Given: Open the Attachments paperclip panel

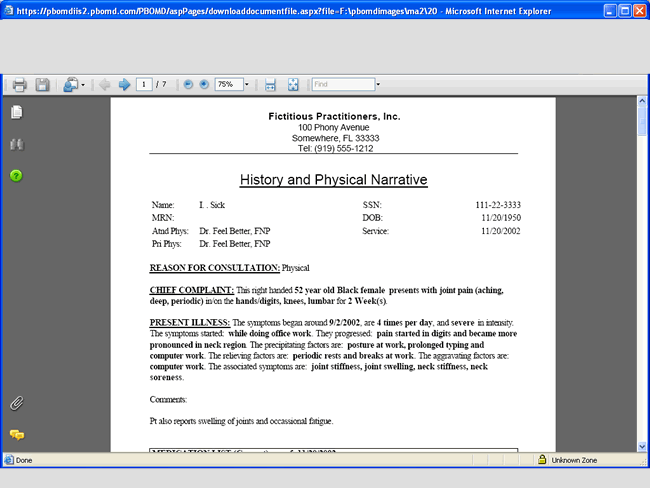Looking at the screenshot, I should [x=16, y=403].
